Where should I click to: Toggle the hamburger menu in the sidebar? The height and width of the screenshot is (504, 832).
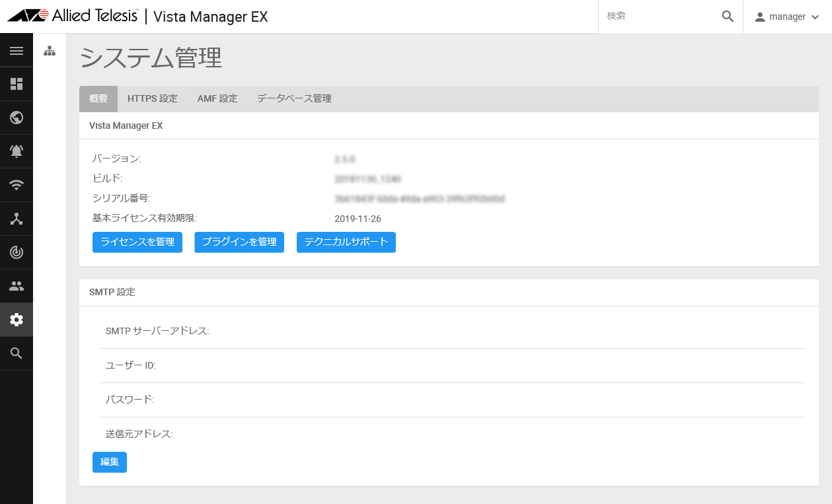[17, 51]
